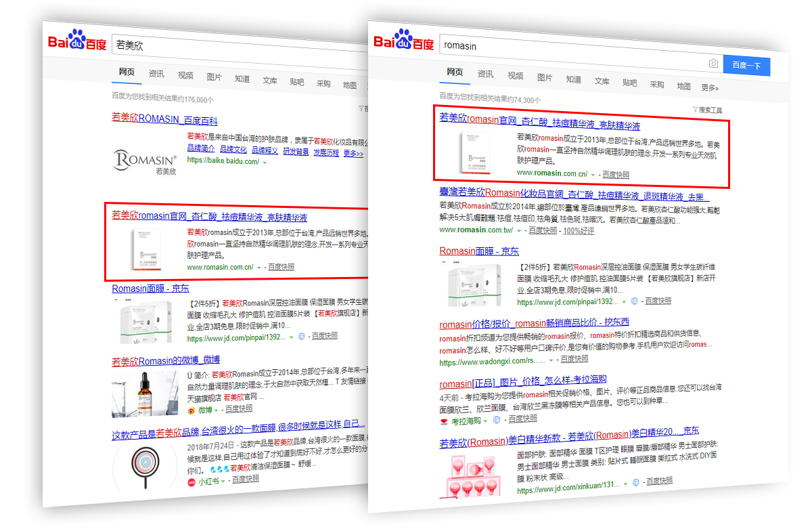The width and height of the screenshot is (812, 531).
Task: Select the 文库 tab in the romasin window
Action: (602, 81)
